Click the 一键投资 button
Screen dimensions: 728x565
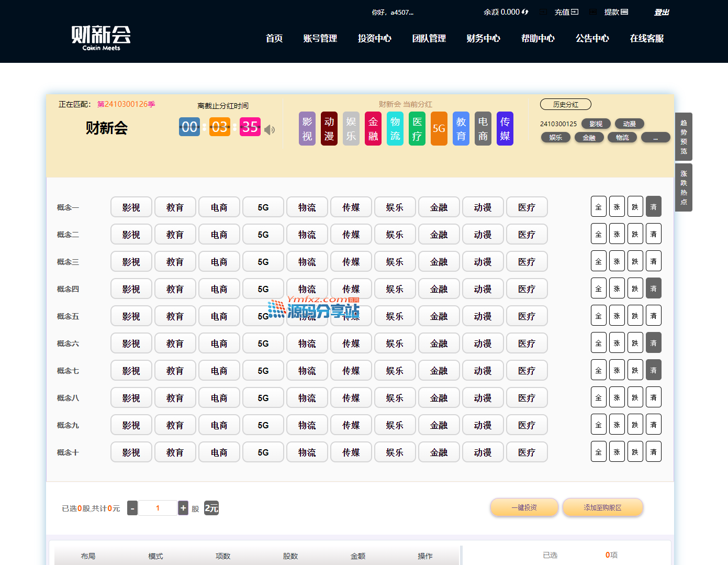pyautogui.click(x=524, y=507)
